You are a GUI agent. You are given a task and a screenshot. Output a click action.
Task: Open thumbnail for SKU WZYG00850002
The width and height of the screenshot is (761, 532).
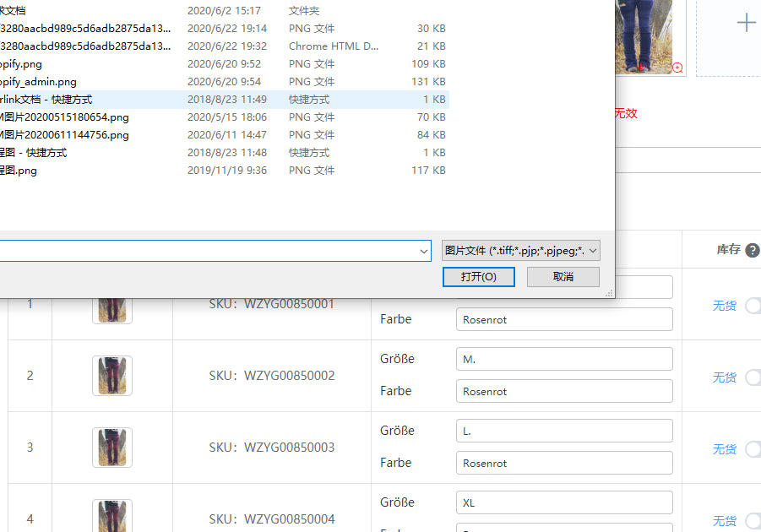(112, 376)
